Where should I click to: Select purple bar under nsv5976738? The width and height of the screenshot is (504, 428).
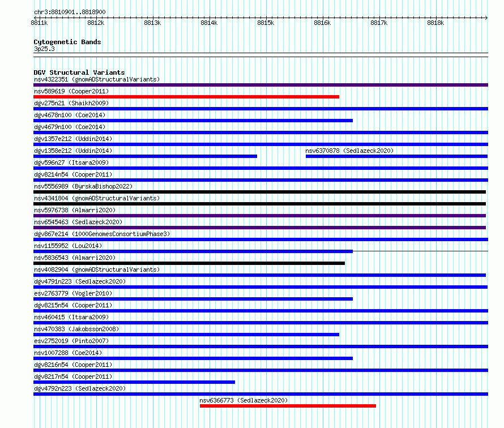(x=260, y=216)
